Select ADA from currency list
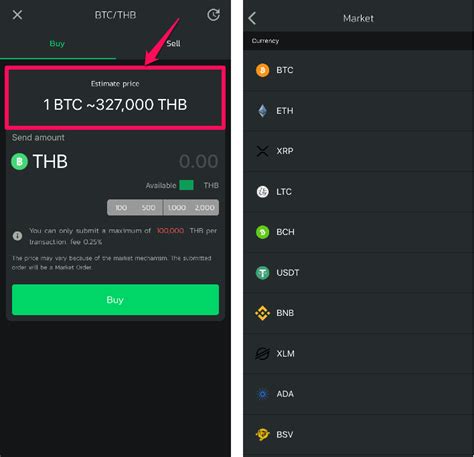Viewport: 474px width, 457px height. click(x=358, y=394)
